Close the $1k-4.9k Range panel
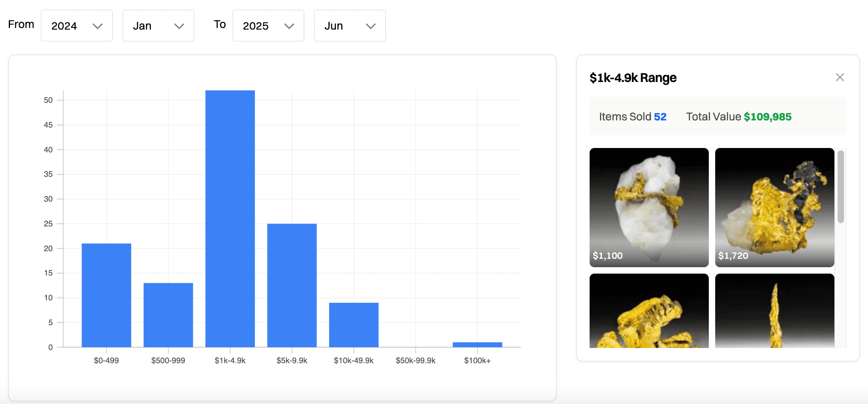Image resolution: width=868 pixels, height=404 pixels. coord(840,77)
